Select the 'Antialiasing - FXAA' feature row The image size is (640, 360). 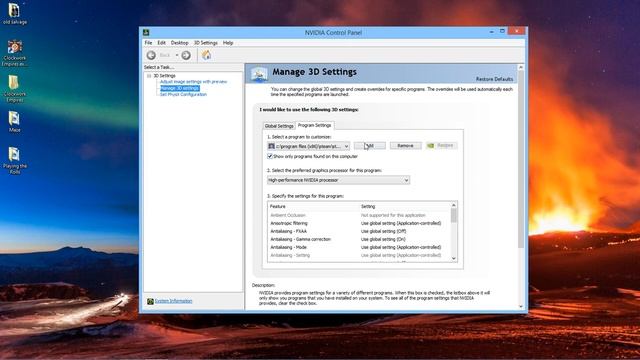click(359, 231)
